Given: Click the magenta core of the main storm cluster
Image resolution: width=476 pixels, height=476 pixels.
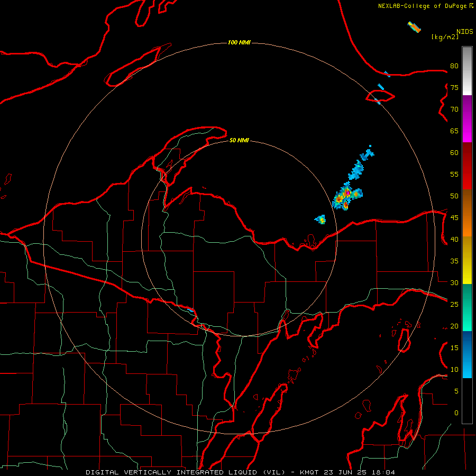Looking at the screenshot, I should [x=347, y=192].
